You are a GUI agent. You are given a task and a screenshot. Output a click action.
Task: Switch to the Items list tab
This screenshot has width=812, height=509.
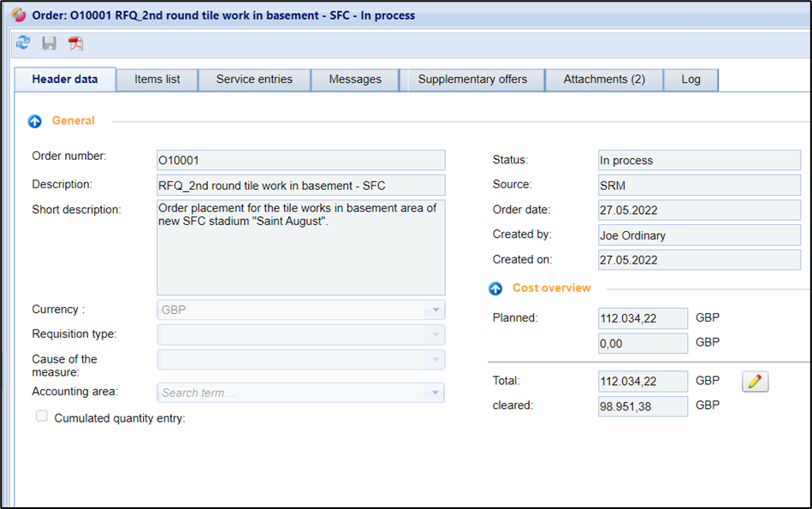point(157,80)
